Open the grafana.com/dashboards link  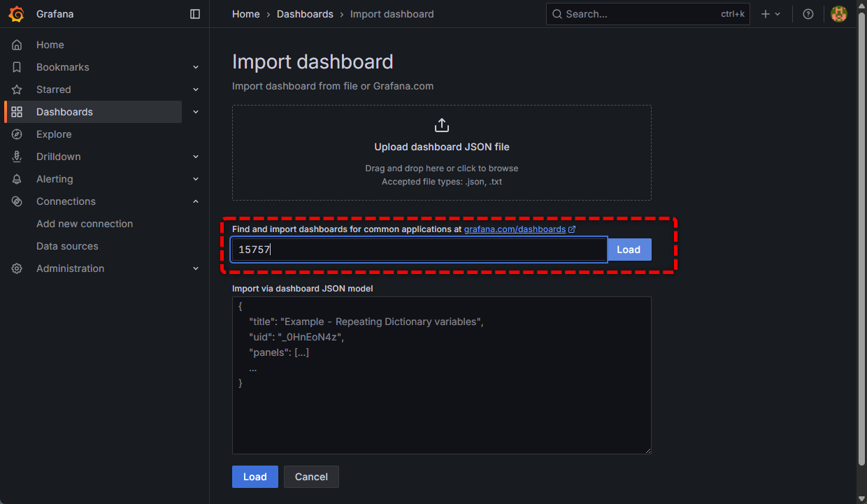[515, 229]
